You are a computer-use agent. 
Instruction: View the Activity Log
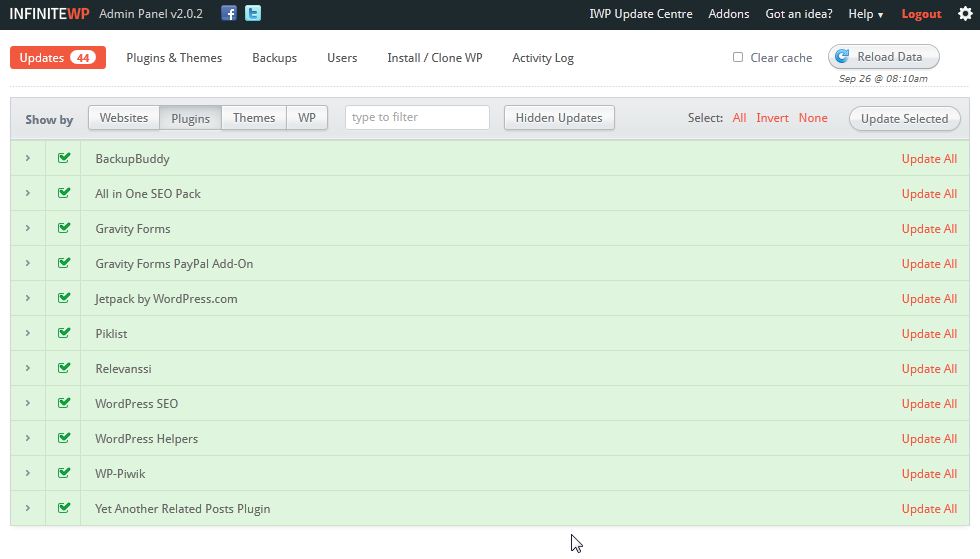[x=542, y=58]
